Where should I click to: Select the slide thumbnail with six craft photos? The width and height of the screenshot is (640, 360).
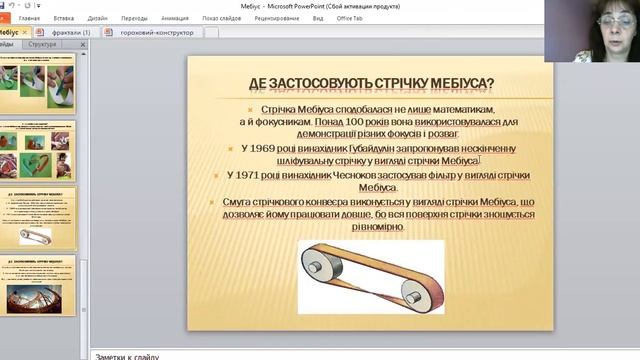coord(38,151)
